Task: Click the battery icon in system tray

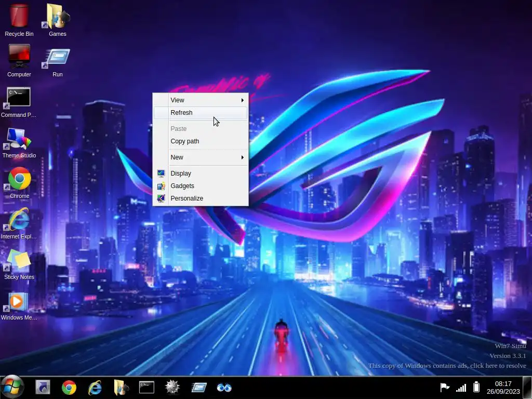Action: 476,387
